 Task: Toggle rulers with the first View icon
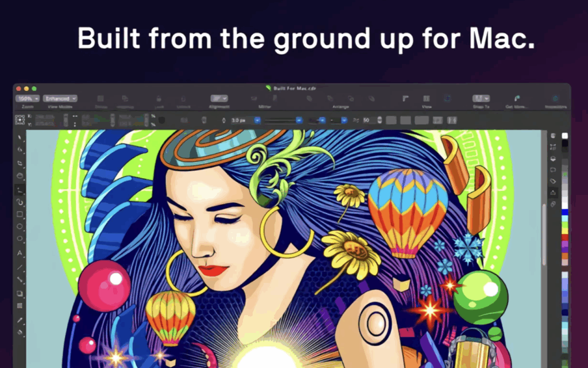point(405,98)
